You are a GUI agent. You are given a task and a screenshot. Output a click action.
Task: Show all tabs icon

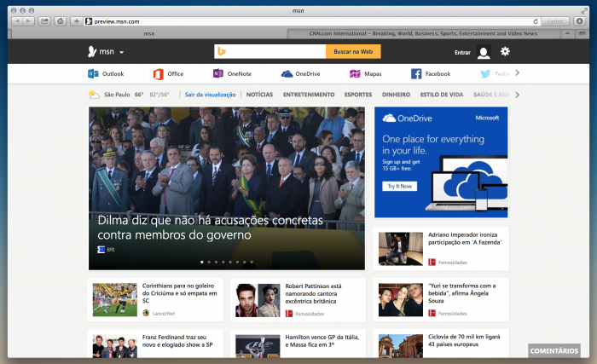(582, 33)
